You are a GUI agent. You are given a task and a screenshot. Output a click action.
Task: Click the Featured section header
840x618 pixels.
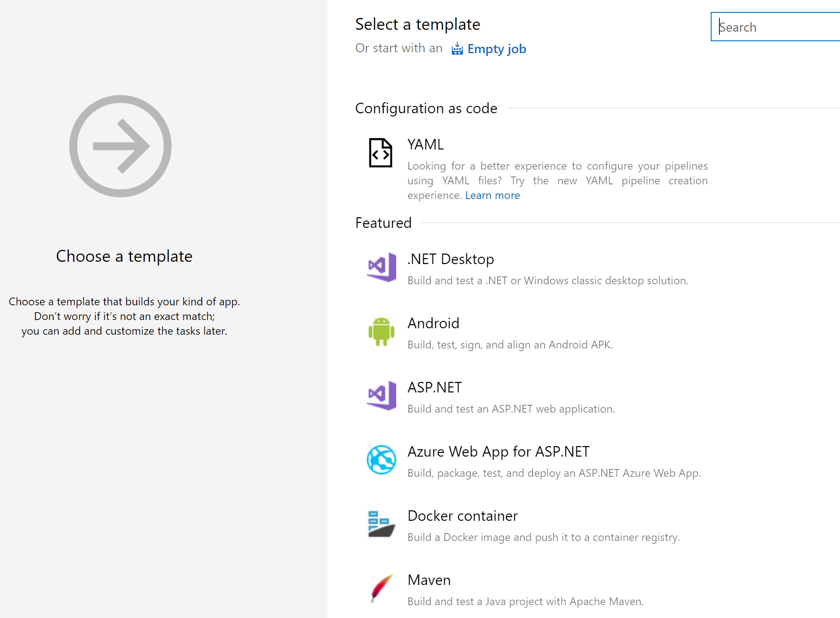point(383,223)
